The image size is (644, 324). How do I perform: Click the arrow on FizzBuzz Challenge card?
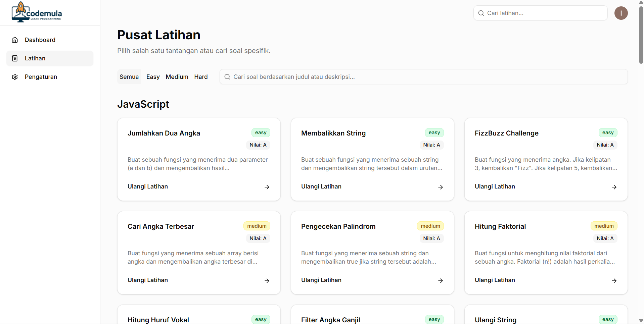(x=614, y=187)
